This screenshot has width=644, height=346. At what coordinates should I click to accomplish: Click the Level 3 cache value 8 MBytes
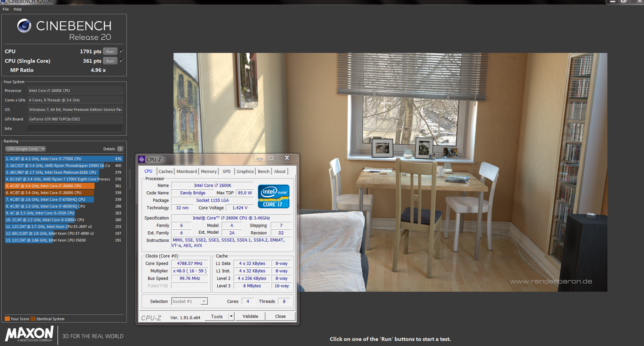click(252, 286)
